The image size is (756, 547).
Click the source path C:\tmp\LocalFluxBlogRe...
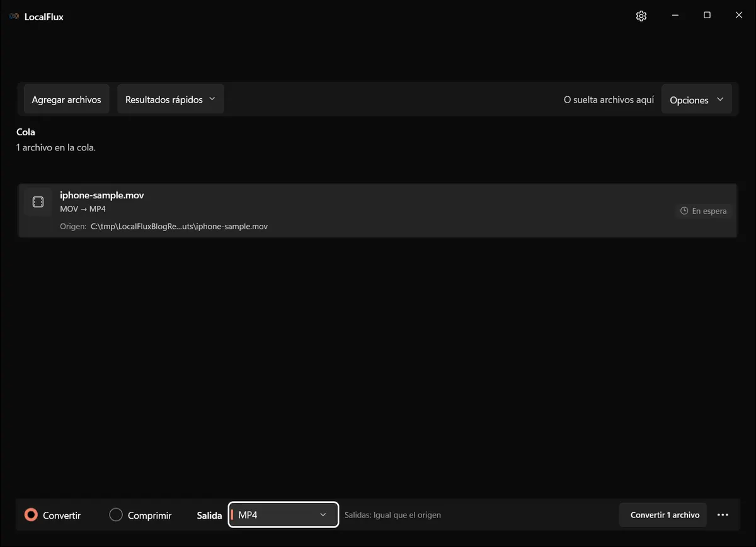tap(180, 226)
